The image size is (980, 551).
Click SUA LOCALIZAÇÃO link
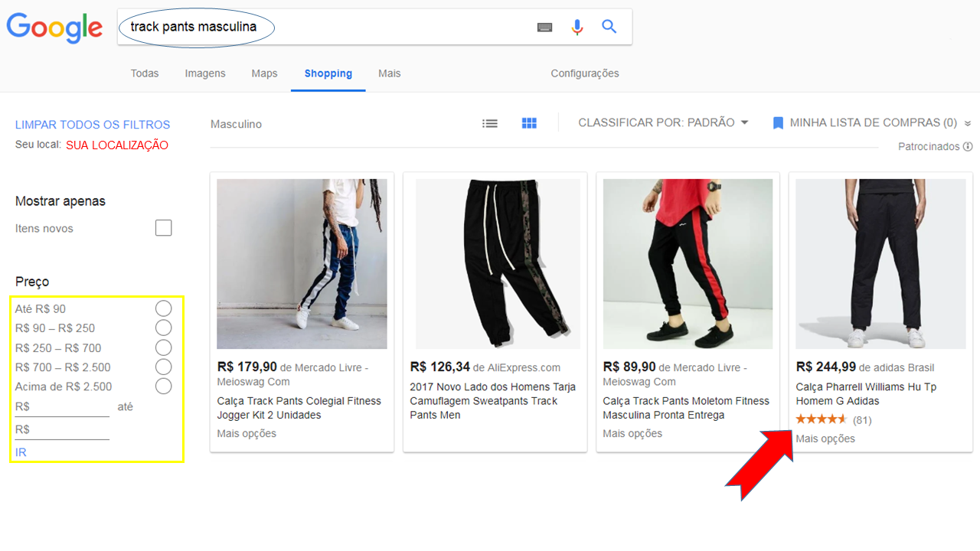pos(117,145)
